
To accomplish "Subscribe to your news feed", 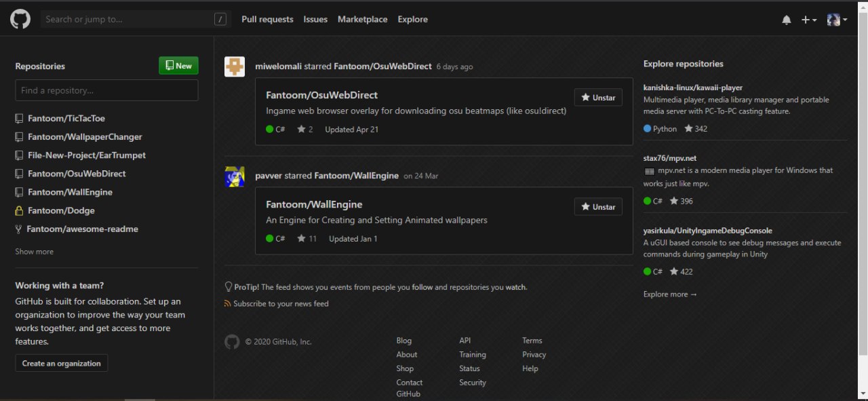I will (x=281, y=303).
